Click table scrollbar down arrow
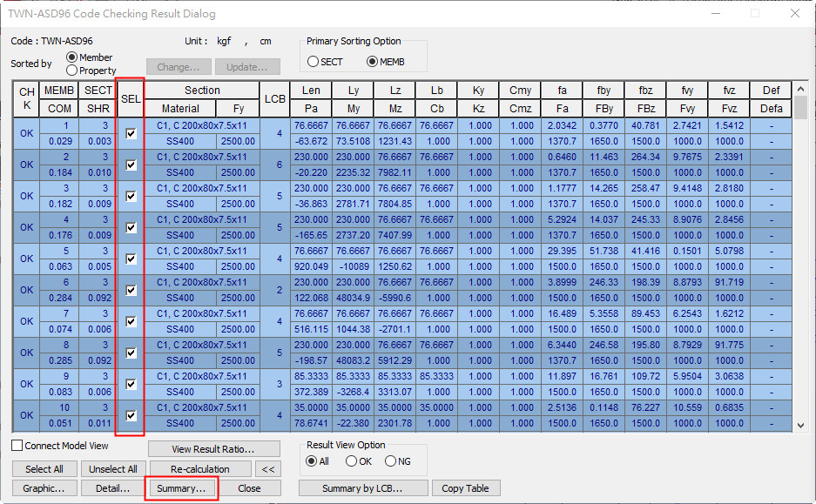Viewport: 816px width, 504px height. (x=800, y=426)
